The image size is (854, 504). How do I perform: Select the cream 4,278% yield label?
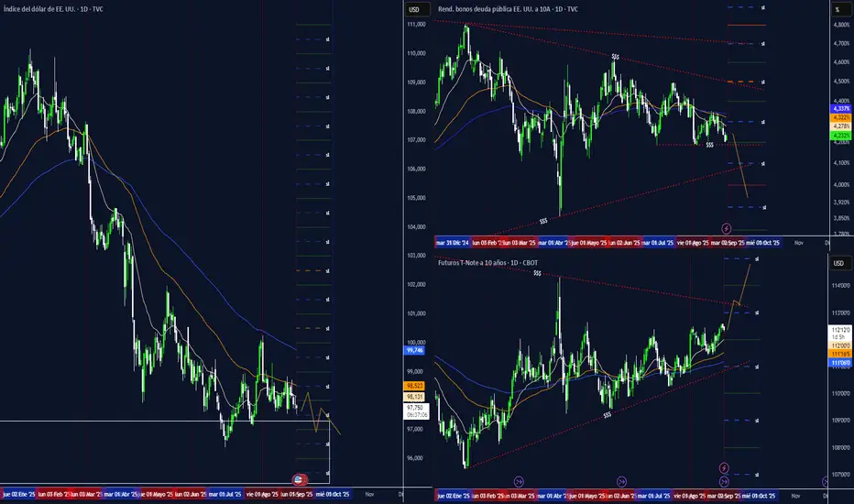[x=841, y=126]
